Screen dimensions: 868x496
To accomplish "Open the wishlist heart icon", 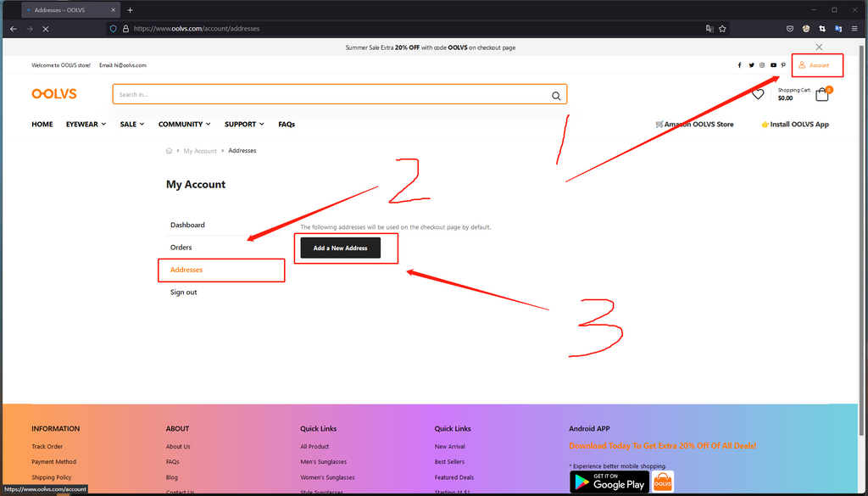I will tap(757, 94).
